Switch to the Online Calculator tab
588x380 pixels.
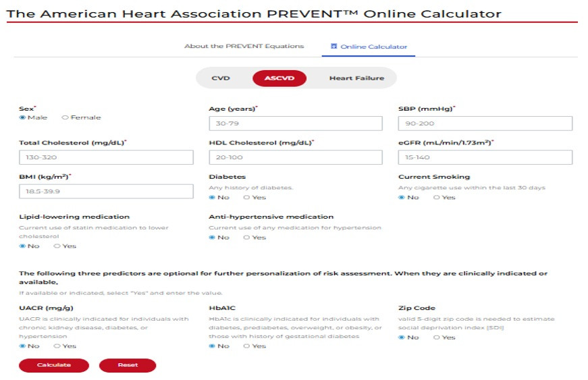click(x=369, y=47)
